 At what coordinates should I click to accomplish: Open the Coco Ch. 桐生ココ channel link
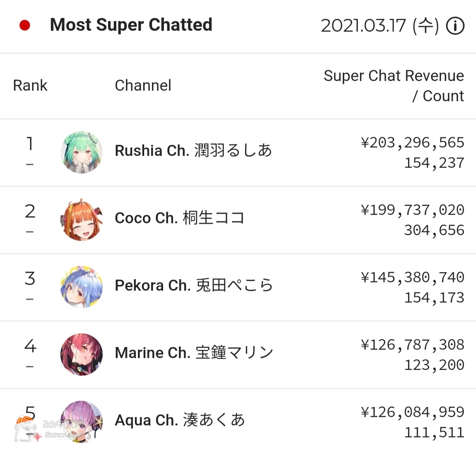(x=180, y=218)
